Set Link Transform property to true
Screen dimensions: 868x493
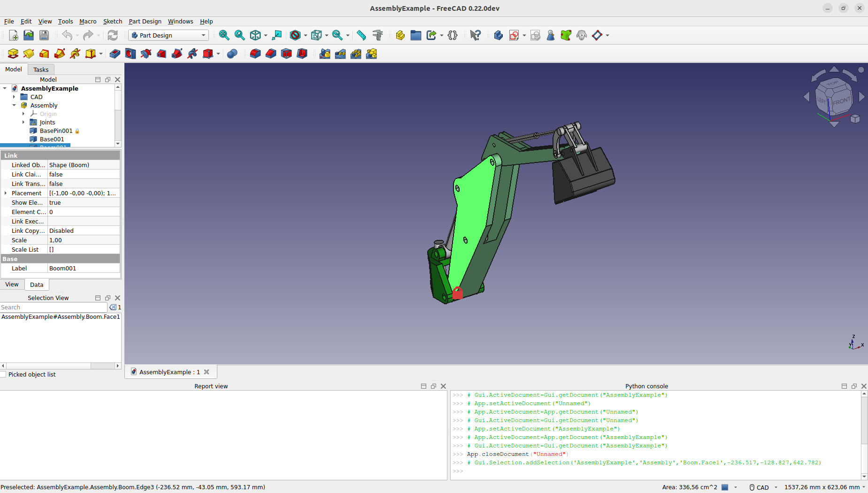click(84, 184)
